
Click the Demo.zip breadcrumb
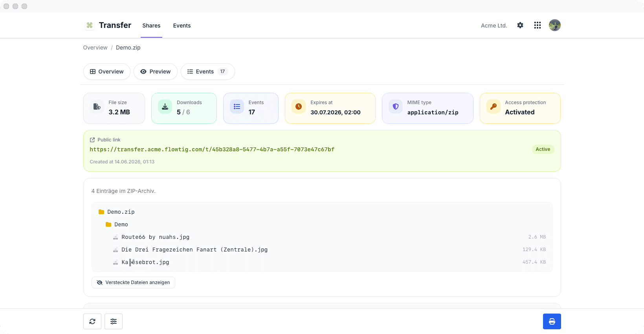click(x=128, y=48)
